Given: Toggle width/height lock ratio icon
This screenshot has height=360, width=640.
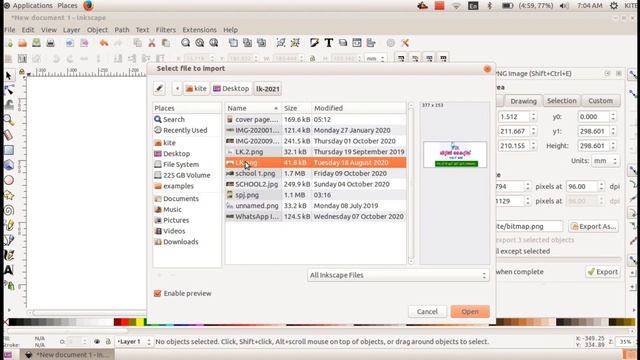Looking at the screenshot, I should (x=313, y=59).
